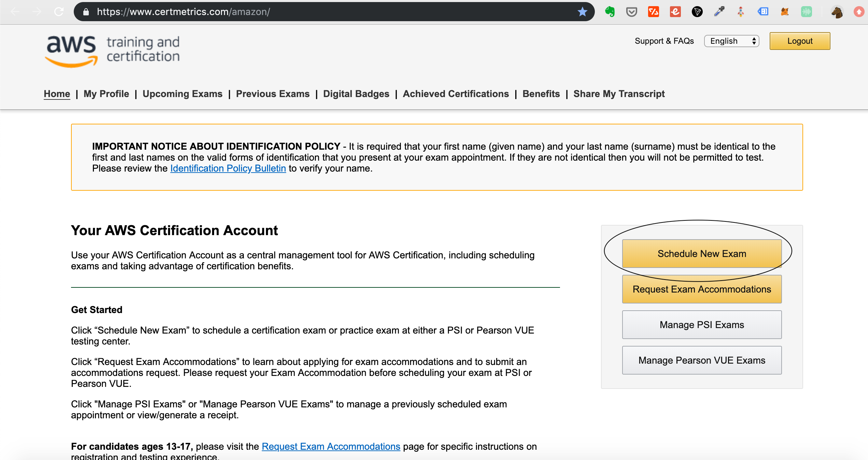Click 'For candidates ages 13-17,' text

click(x=132, y=446)
